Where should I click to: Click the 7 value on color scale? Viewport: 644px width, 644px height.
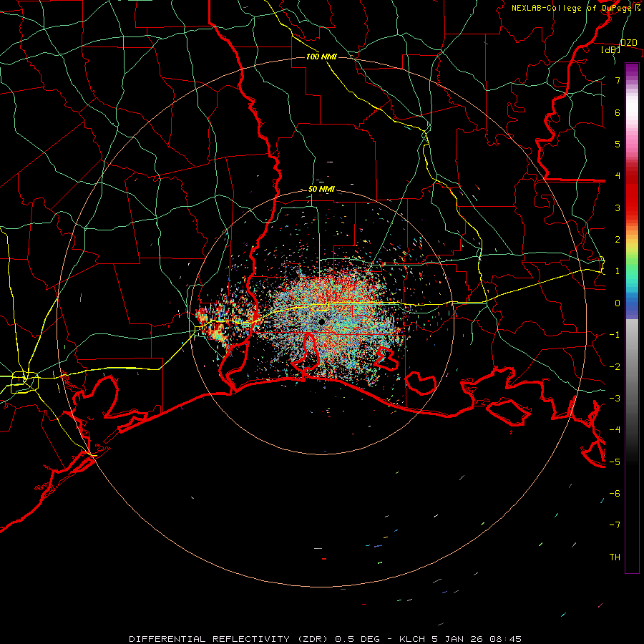point(618,80)
